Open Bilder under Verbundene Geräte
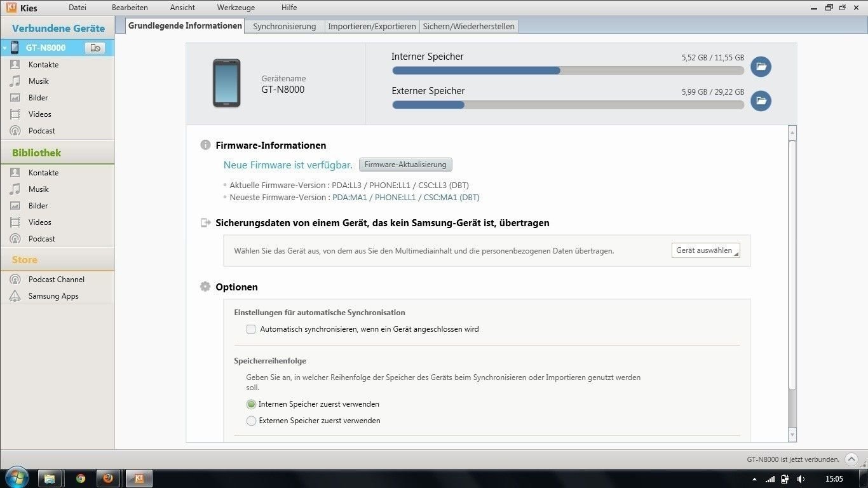Screen dimensions: 868x488 pyautogui.click(x=38, y=98)
